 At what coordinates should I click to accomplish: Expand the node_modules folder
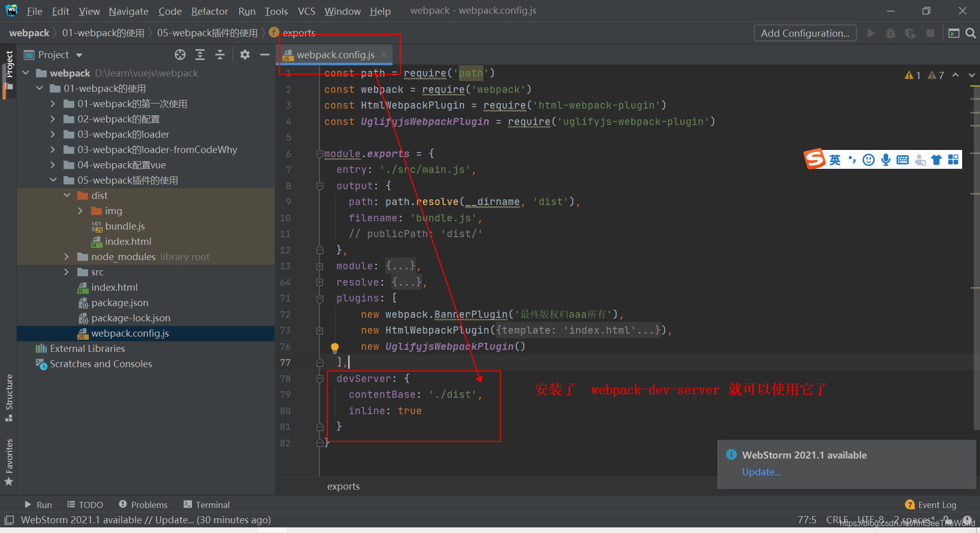tap(67, 257)
